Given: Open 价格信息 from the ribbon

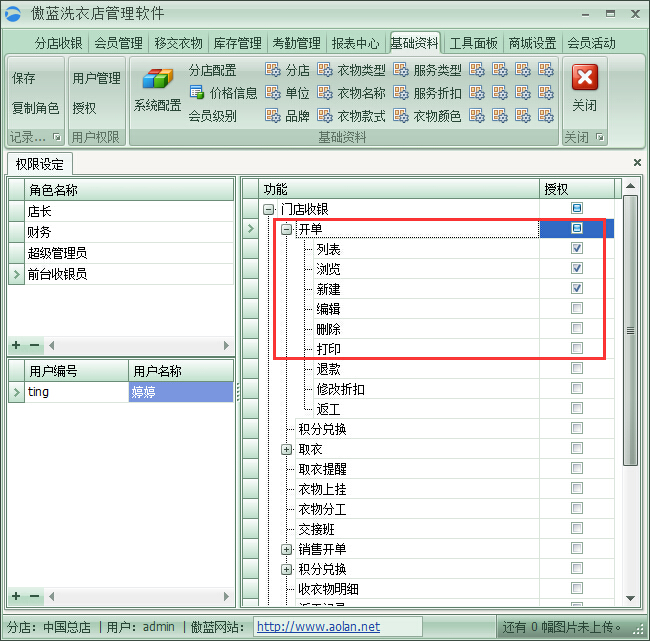Looking at the screenshot, I should [x=223, y=93].
